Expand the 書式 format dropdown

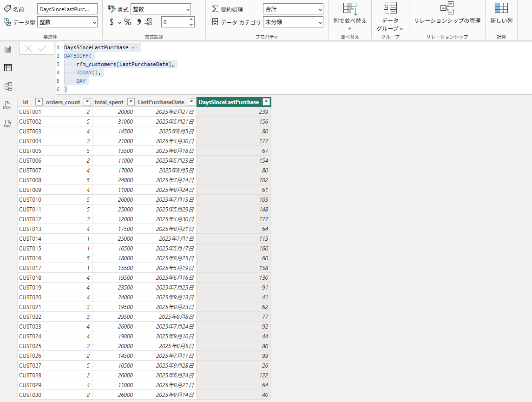(x=160, y=9)
